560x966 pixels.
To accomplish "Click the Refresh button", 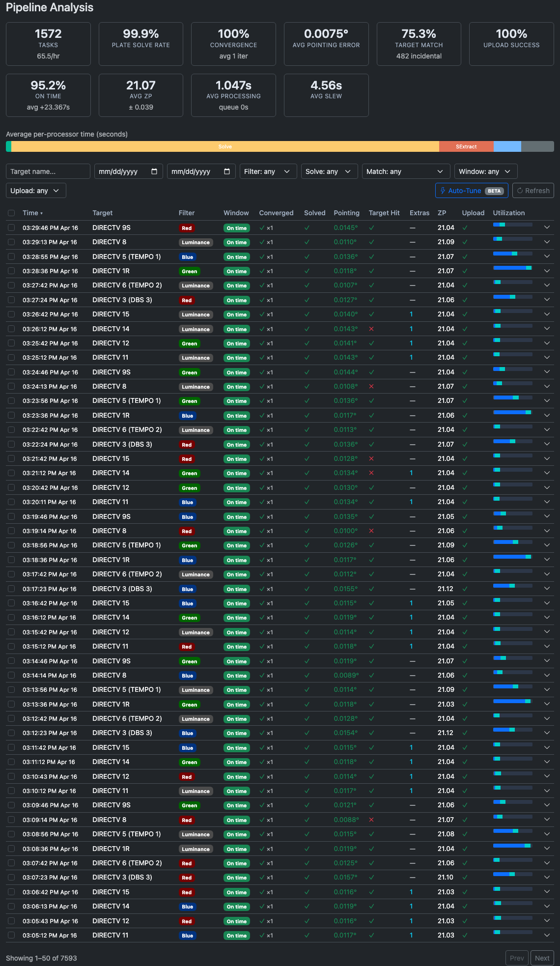I will point(533,191).
